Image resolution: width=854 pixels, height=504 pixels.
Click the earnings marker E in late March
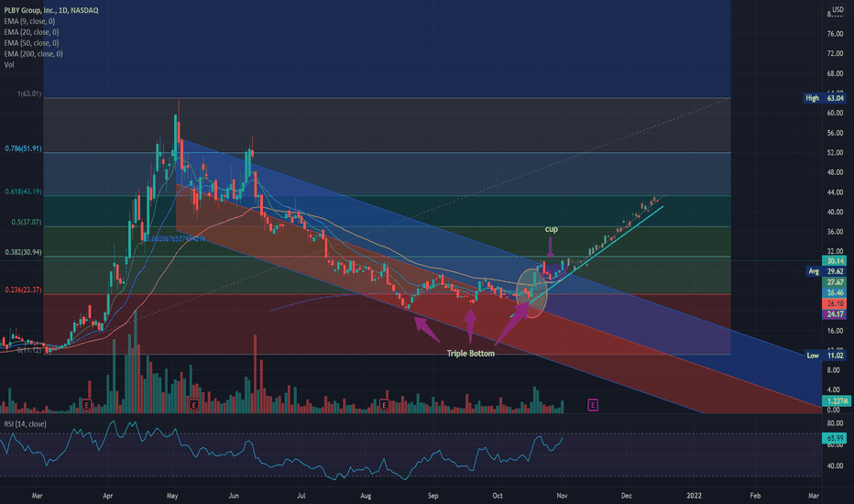click(86, 405)
